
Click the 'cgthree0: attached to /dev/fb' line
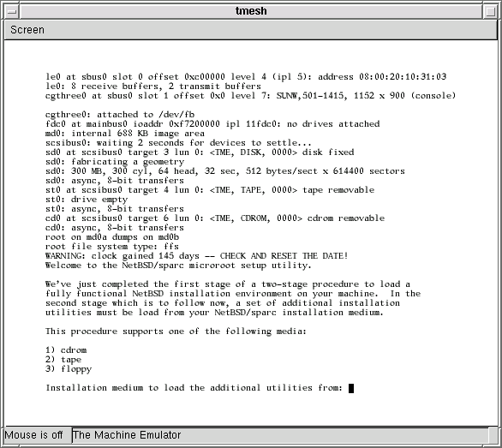120,115
